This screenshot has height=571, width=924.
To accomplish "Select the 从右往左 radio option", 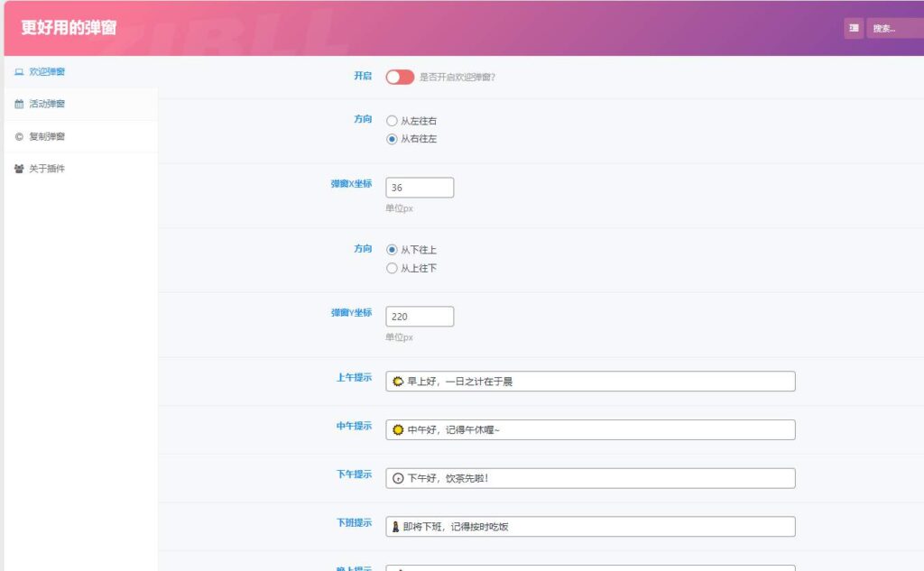I will pos(393,139).
